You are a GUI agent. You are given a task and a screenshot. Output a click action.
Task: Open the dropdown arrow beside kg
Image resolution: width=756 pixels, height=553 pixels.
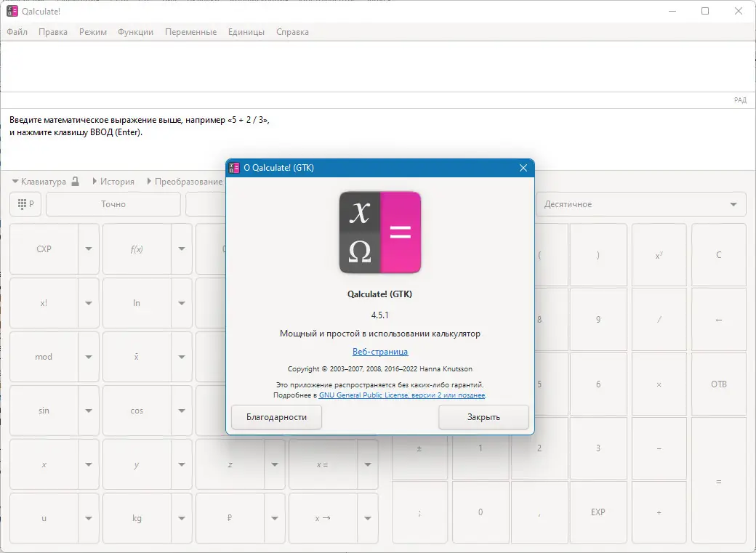182,518
